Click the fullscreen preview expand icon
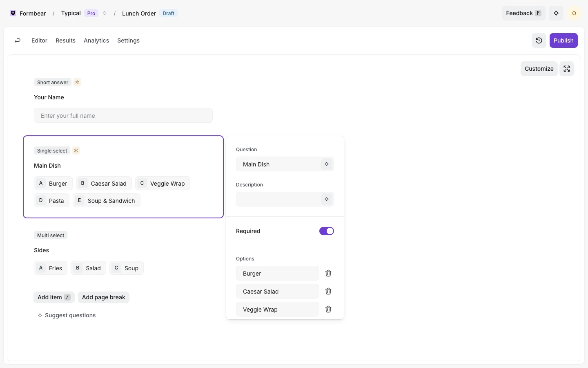Viewport: 588px width, 368px height. point(567,69)
